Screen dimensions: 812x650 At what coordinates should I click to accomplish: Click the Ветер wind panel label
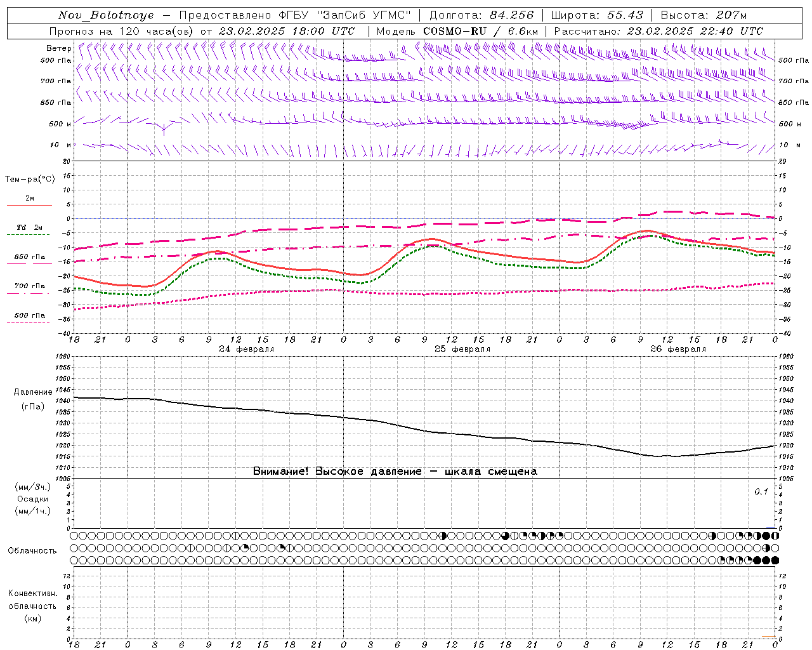(x=58, y=48)
